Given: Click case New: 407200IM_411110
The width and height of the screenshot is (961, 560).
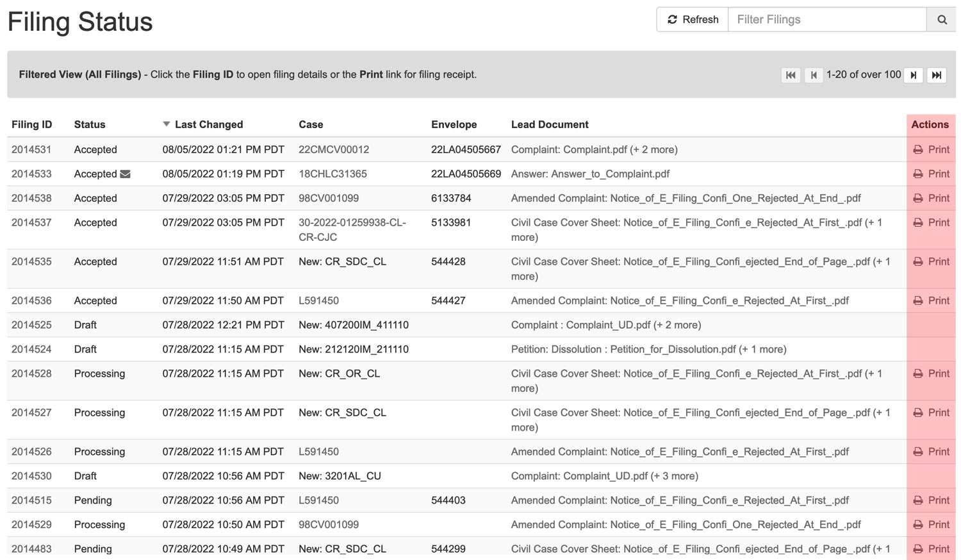Looking at the screenshot, I should (354, 325).
